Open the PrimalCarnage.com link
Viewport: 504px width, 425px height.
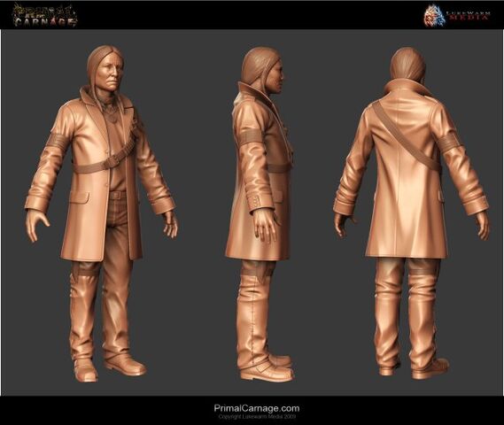[257, 408]
